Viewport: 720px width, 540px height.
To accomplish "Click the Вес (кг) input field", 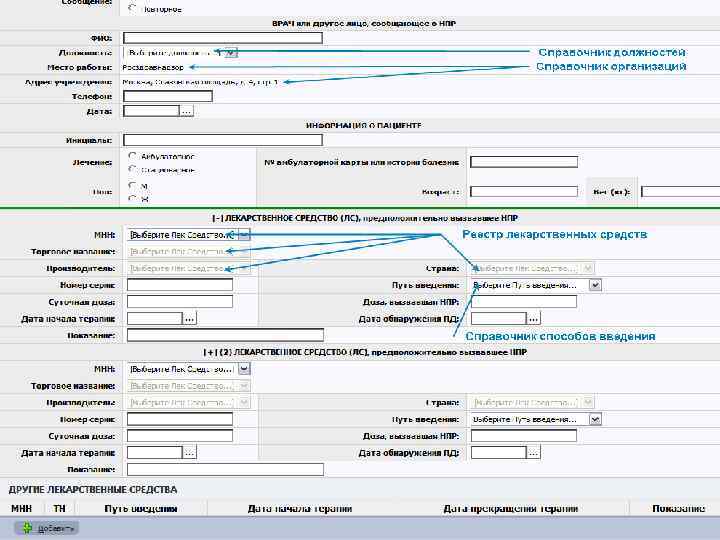I will tap(681, 191).
